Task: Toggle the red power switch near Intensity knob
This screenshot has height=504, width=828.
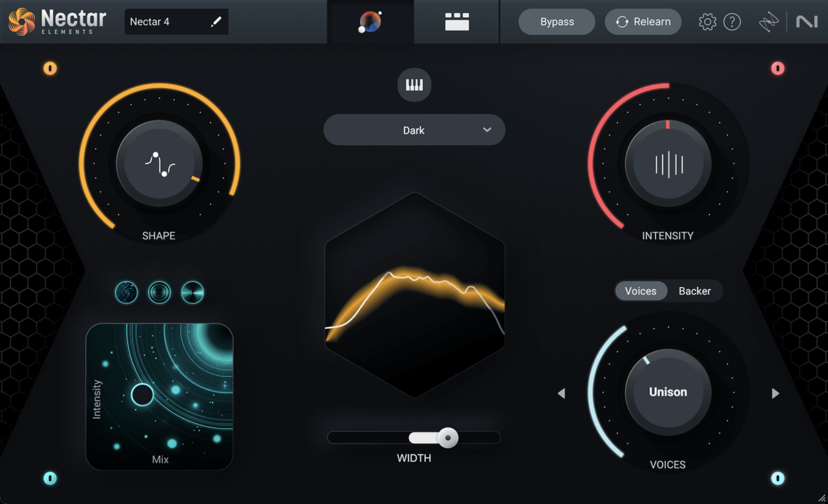Action: tap(778, 68)
